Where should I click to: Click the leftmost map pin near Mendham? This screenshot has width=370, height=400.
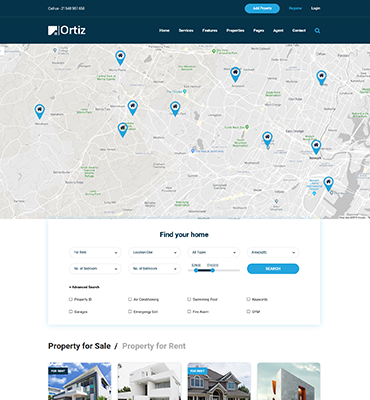40,111
